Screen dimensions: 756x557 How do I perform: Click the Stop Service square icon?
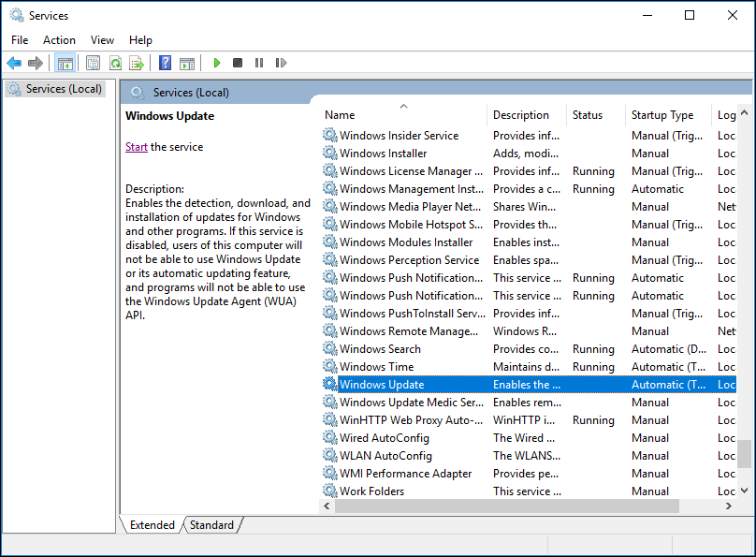tap(238, 63)
